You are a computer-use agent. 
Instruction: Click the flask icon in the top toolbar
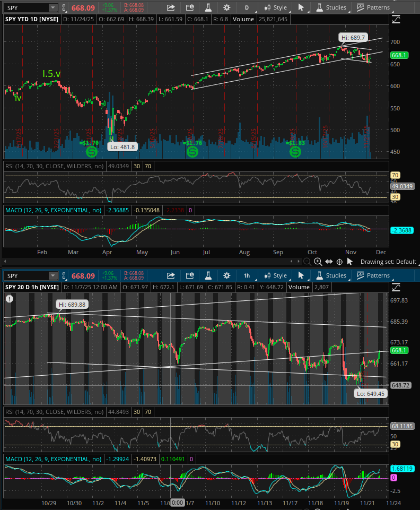[x=208, y=7]
